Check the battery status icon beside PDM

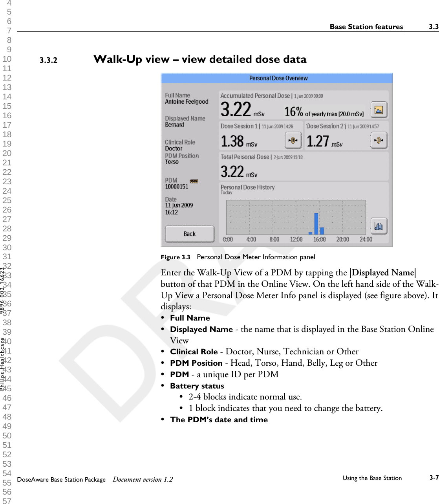pyautogui.click(x=193, y=181)
